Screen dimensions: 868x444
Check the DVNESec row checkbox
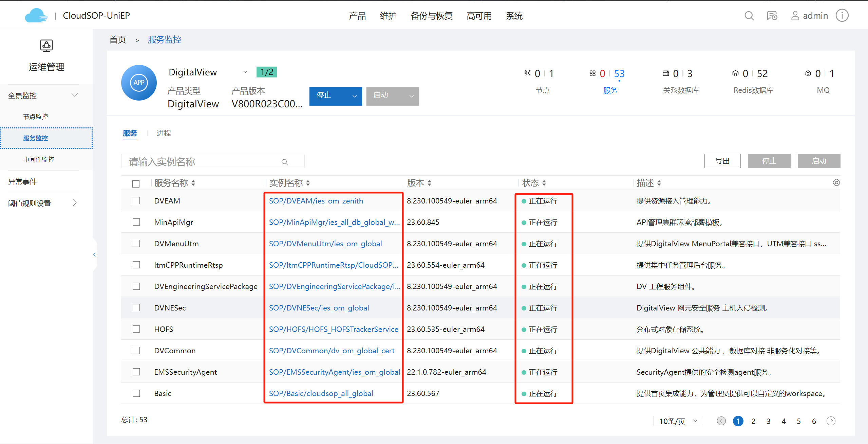point(136,308)
